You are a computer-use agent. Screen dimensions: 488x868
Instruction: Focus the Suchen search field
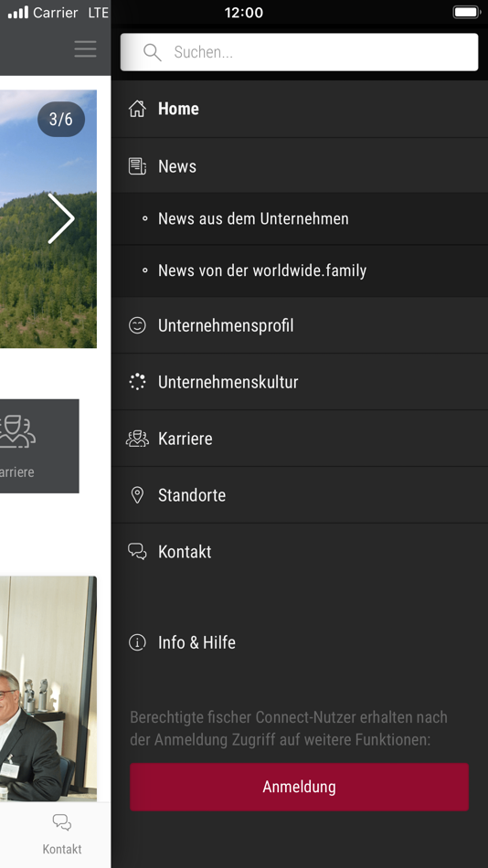click(x=299, y=52)
